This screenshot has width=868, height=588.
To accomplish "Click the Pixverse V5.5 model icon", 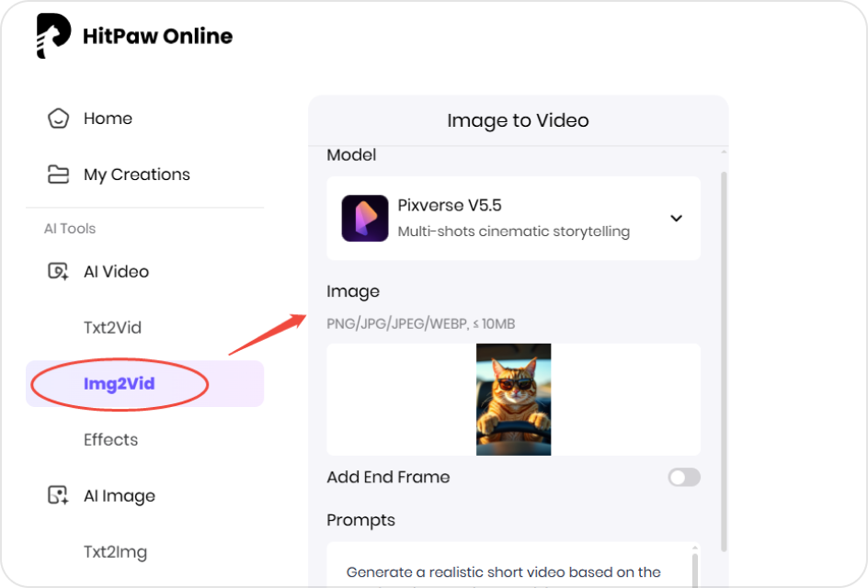I will point(365,218).
